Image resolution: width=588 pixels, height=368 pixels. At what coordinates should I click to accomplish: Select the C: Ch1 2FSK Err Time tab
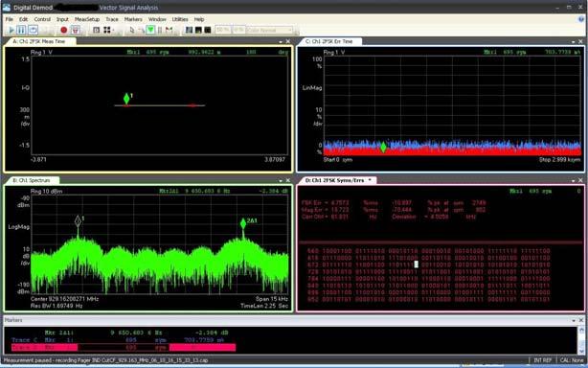pyautogui.click(x=329, y=41)
